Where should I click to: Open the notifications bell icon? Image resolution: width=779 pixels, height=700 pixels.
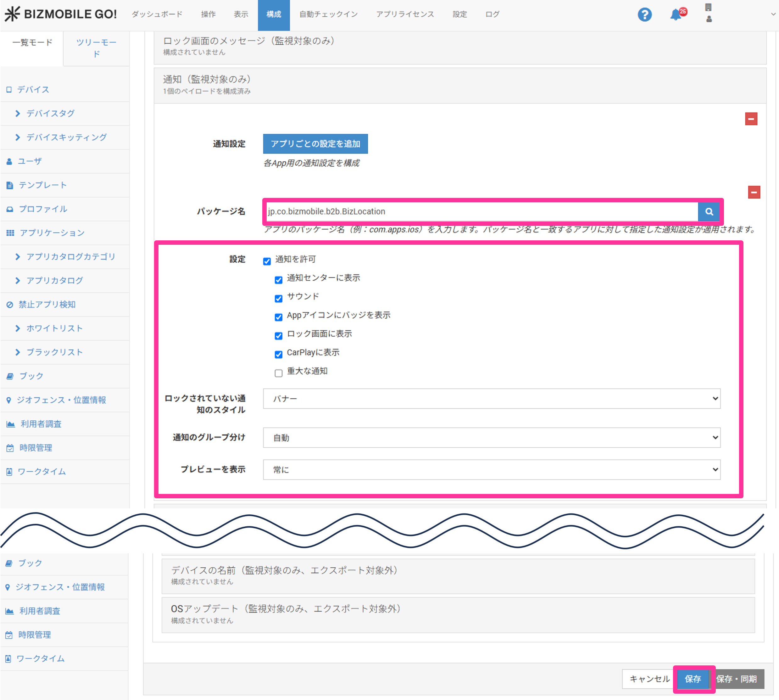tap(676, 15)
